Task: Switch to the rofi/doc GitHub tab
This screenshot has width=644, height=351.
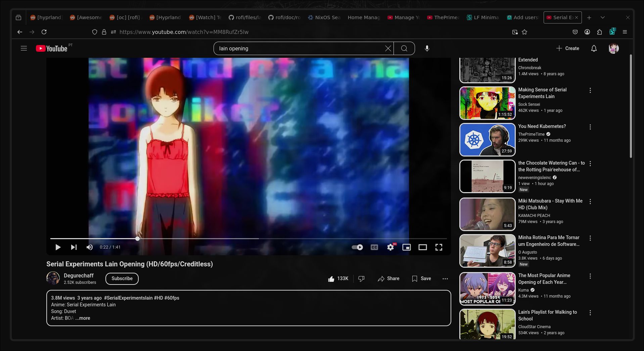Action: click(284, 17)
